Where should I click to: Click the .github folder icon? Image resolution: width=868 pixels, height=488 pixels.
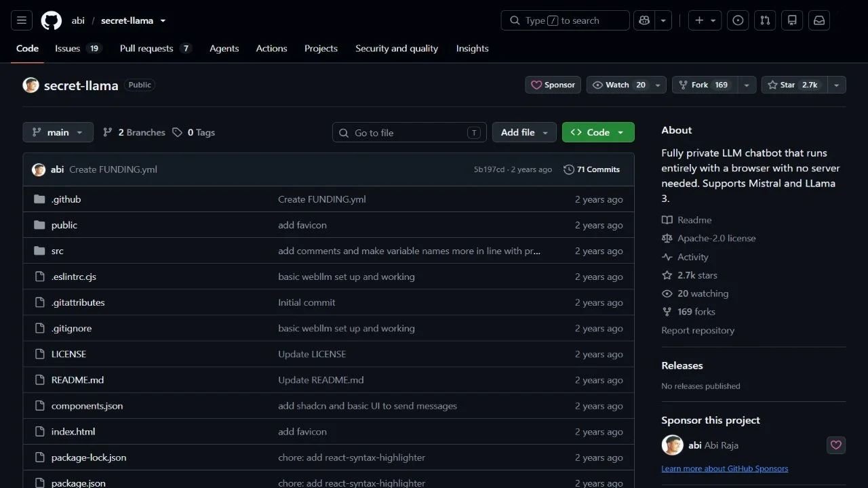[39, 199]
